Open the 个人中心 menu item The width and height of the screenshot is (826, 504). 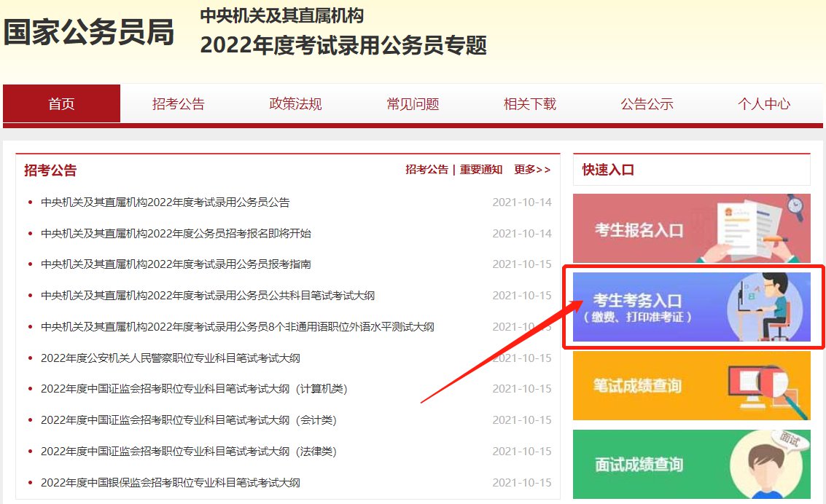click(763, 104)
